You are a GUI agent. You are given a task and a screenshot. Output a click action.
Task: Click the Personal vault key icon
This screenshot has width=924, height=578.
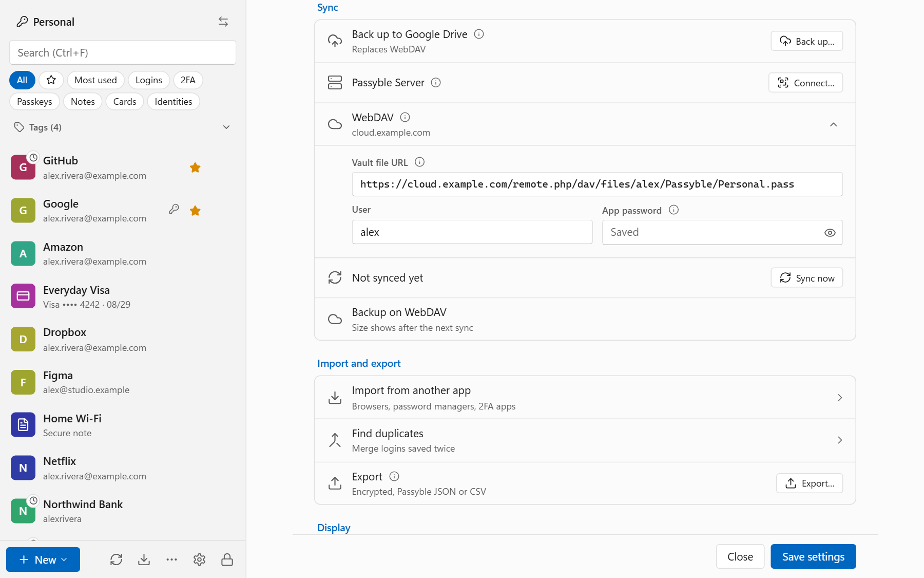pos(22,22)
